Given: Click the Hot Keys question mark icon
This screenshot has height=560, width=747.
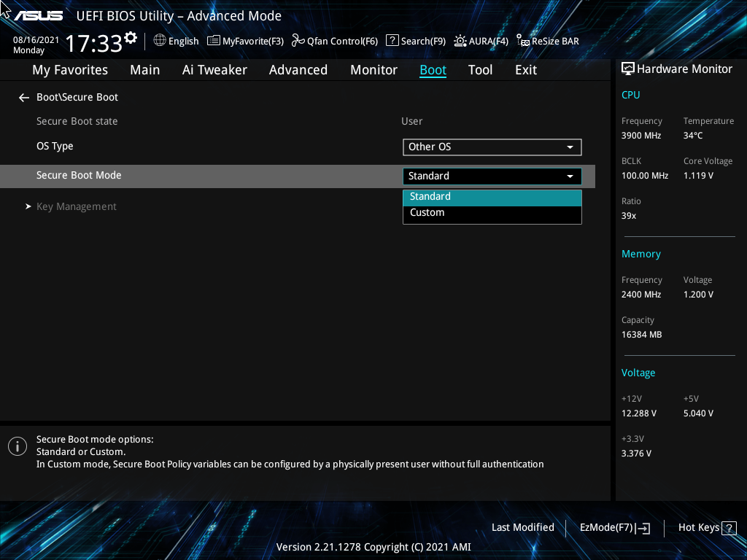Looking at the screenshot, I should coord(729,528).
